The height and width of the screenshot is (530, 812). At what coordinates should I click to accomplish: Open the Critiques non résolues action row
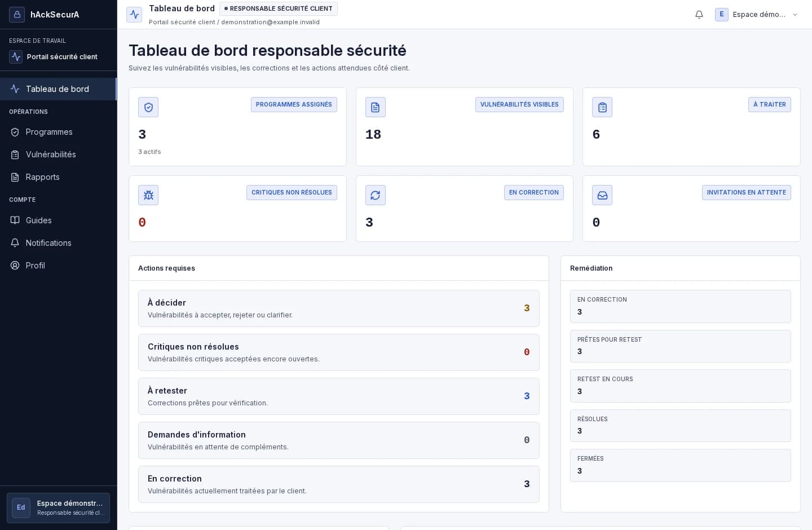(339, 352)
